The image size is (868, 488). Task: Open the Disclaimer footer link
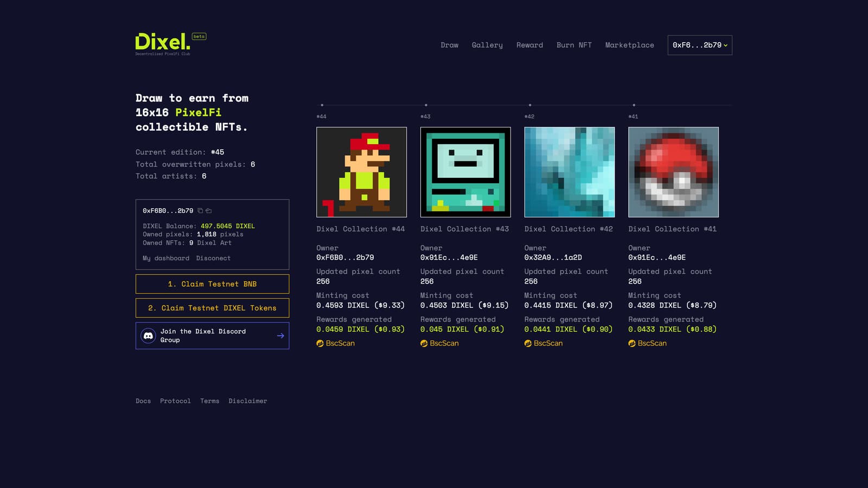pos(247,401)
